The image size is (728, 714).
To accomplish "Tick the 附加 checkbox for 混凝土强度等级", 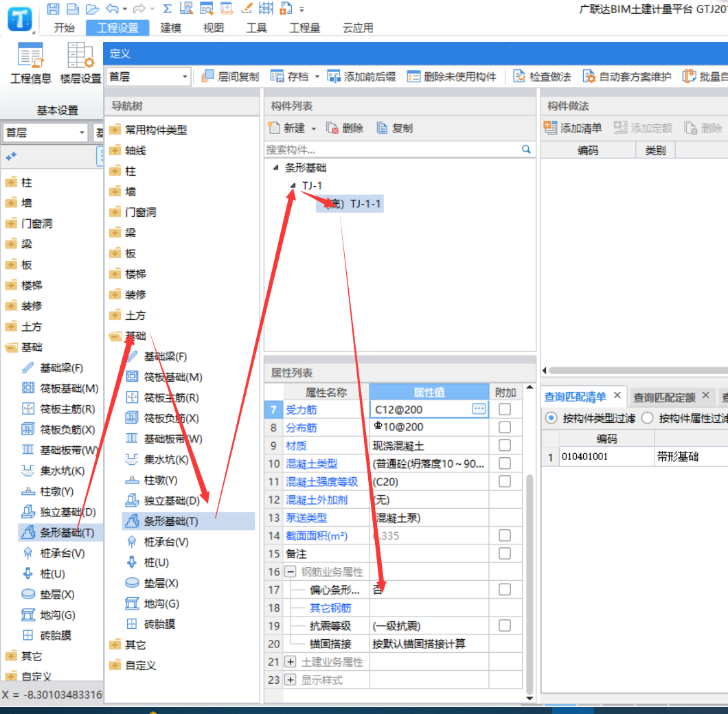I will (505, 481).
